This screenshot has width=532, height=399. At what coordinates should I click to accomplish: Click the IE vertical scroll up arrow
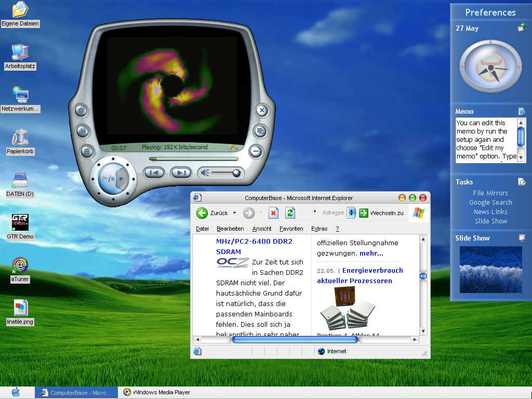point(423,239)
